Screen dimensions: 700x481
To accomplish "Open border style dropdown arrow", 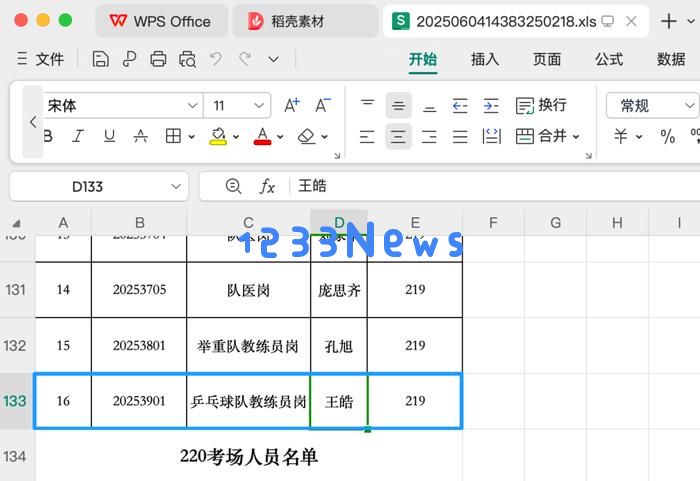I will [192, 137].
